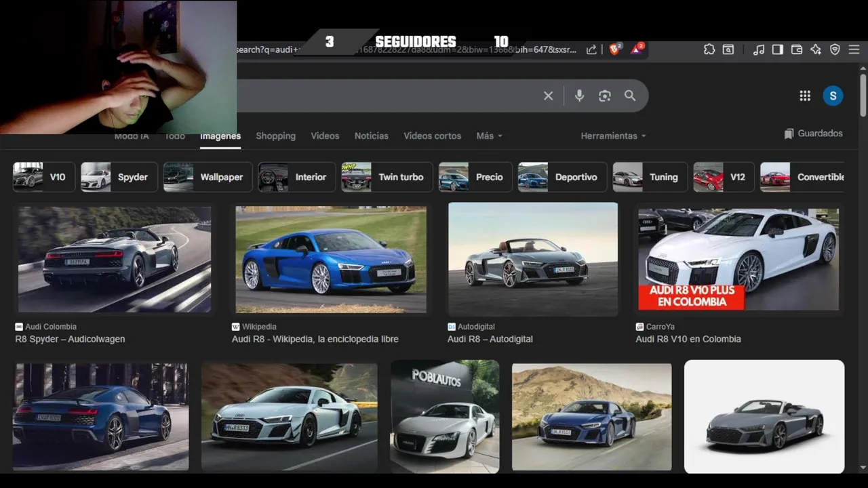
Task: Filter images by Interior chip
Action: point(297,177)
